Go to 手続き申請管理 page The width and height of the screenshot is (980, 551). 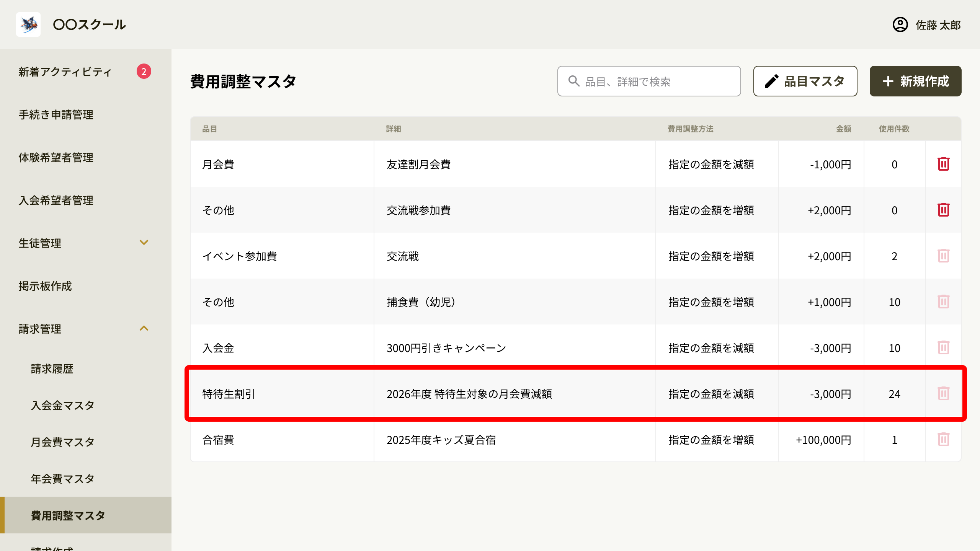pyautogui.click(x=86, y=115)
